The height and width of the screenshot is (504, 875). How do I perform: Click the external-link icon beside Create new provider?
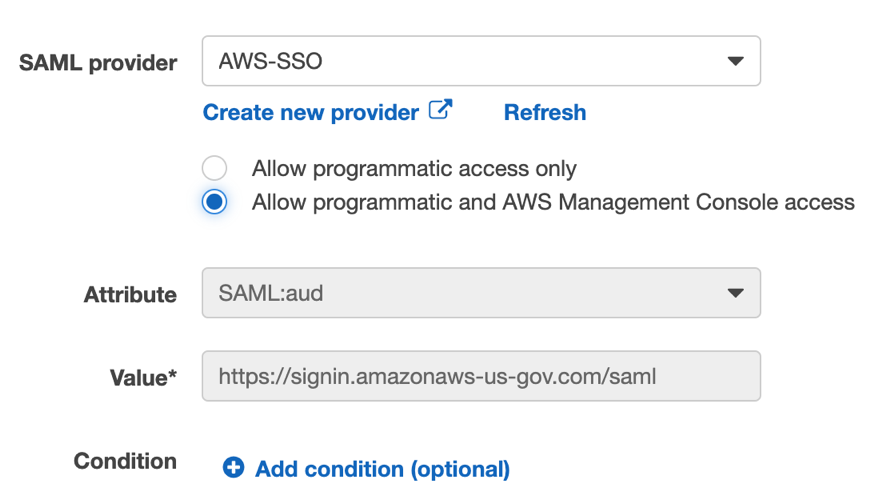click(x=440, y=110)
